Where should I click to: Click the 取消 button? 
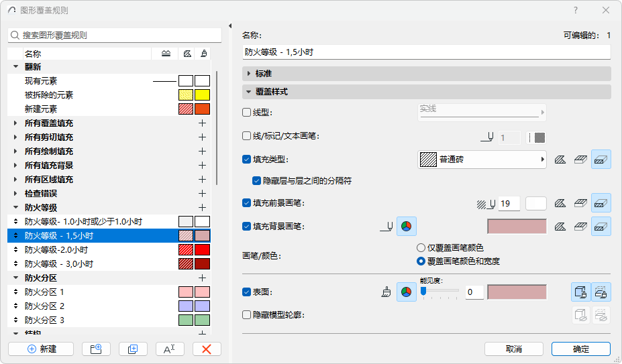(514, 349)
